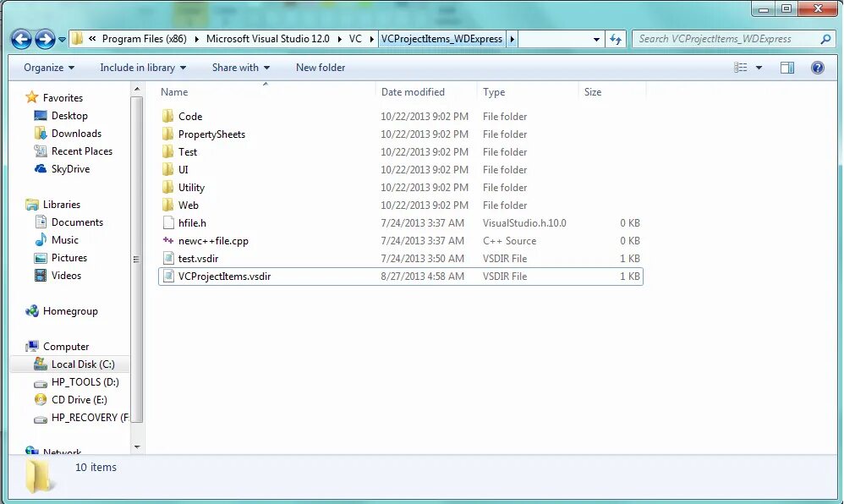Click the 8/27/2013 4:58 AM date cell
Image resolution: width=844 pixels, height=504 pixels.
423,277
